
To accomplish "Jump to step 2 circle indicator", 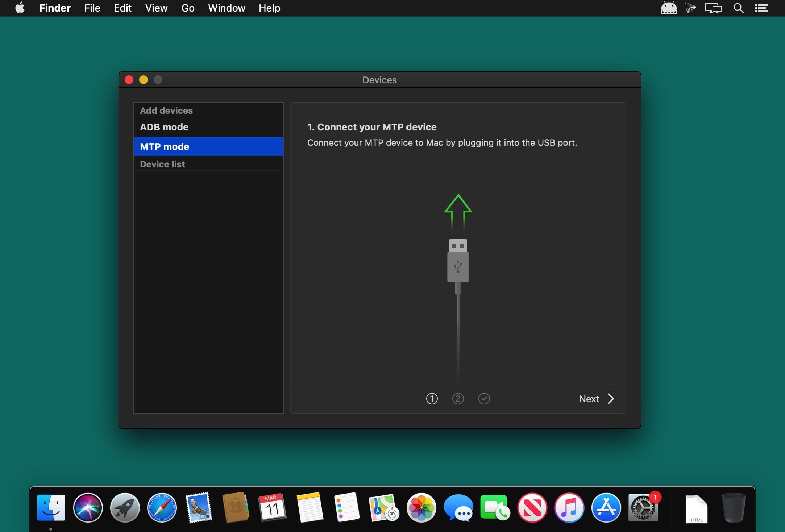I will coord(458,399).
